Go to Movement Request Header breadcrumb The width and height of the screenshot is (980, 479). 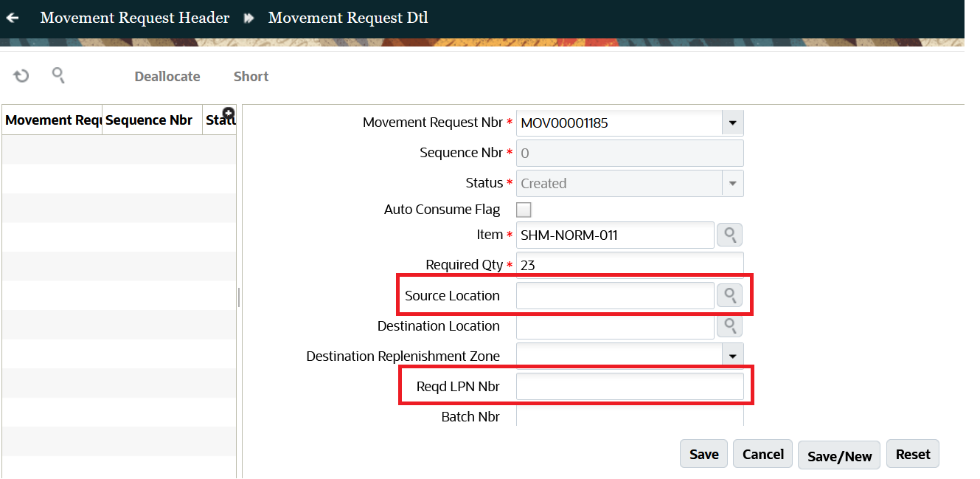(x=135, y=18)
